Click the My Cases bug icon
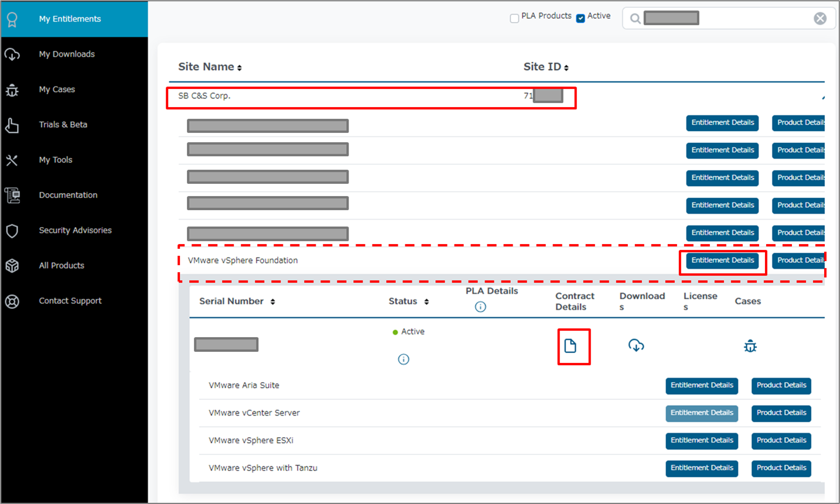 [x=12, y=90]
